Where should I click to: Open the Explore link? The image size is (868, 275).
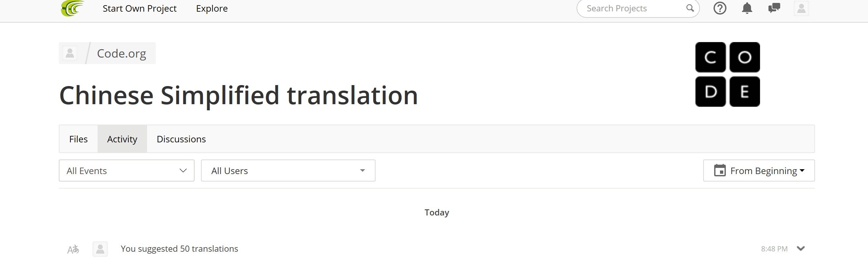click(x=212, y=8)
